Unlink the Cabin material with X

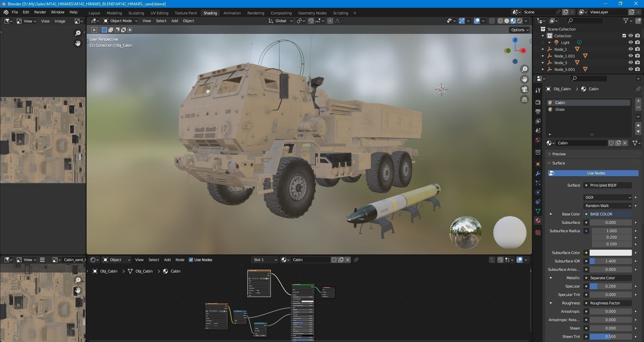pyautogui.click(x=625, y=143)
